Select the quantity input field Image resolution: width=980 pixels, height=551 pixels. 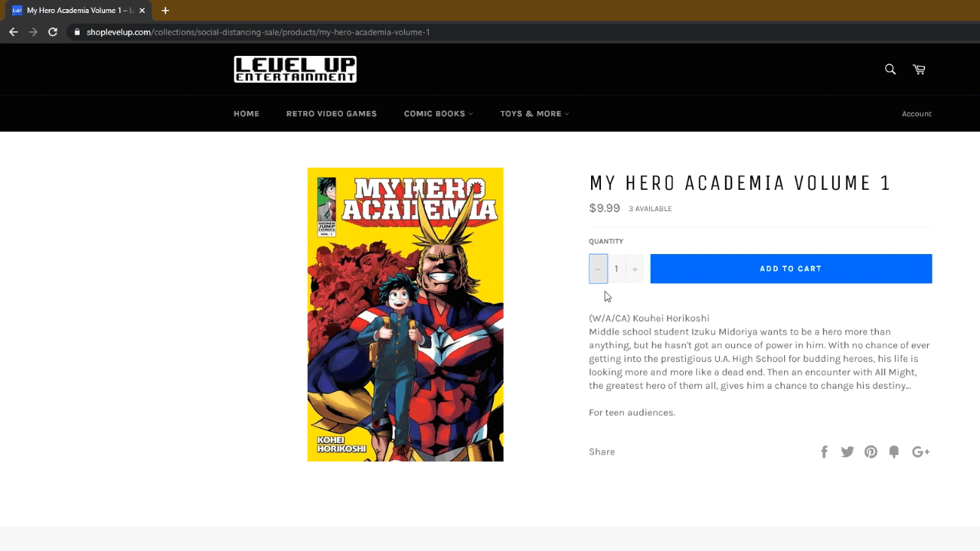tap(616, 269)
